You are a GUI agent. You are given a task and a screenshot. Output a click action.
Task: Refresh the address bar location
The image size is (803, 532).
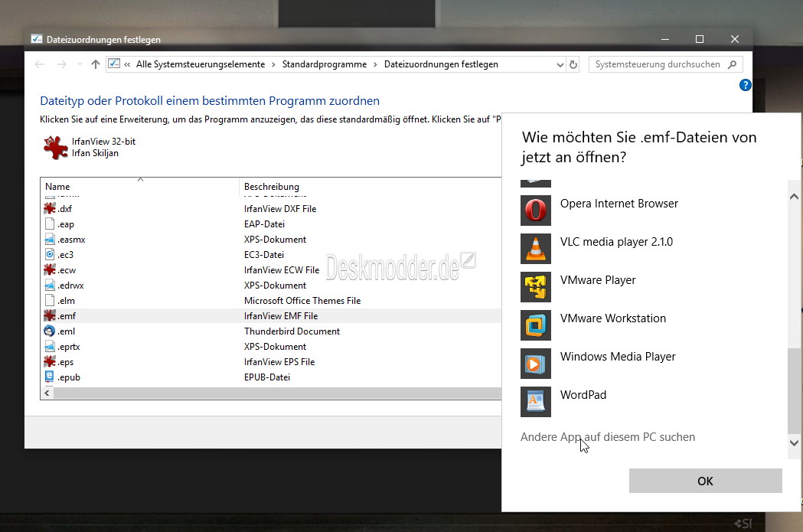(x=573, y=64)
